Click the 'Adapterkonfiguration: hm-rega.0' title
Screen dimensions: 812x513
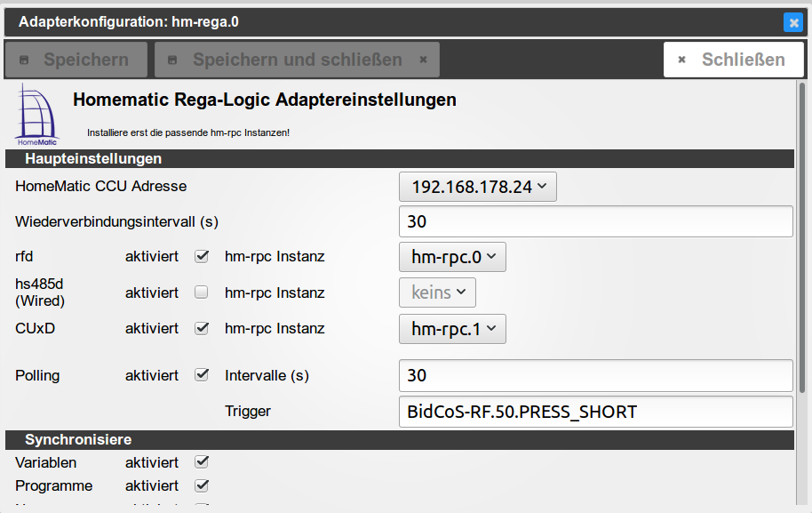pos(129,21)
